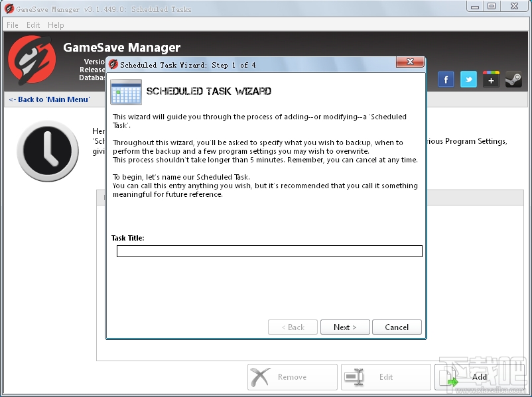Screen dimensions: 532x397
Task: Click the Steam icon
Action: 513,79
